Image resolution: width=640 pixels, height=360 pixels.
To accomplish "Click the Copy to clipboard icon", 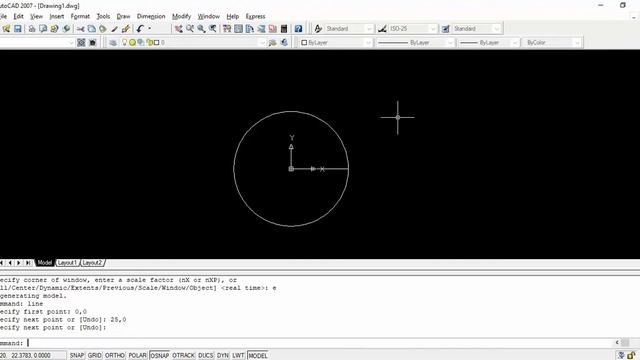I will [92, 29].
